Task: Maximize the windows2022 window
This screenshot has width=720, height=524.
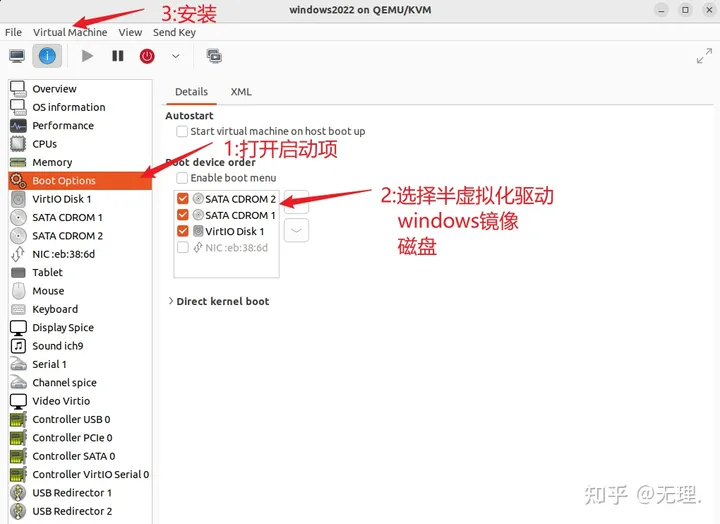Action: (x=685, y=10)
